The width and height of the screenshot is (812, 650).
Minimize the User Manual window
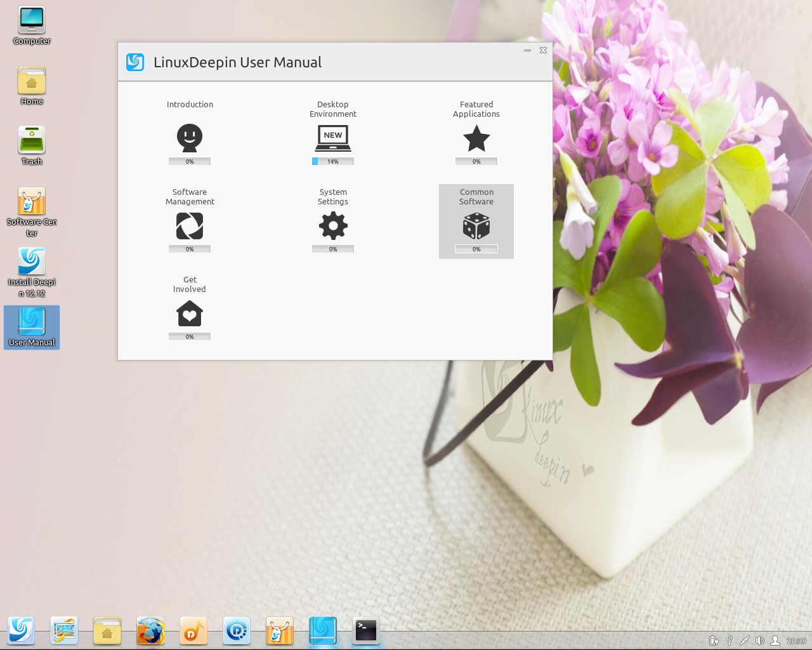(x=527, y=50)
